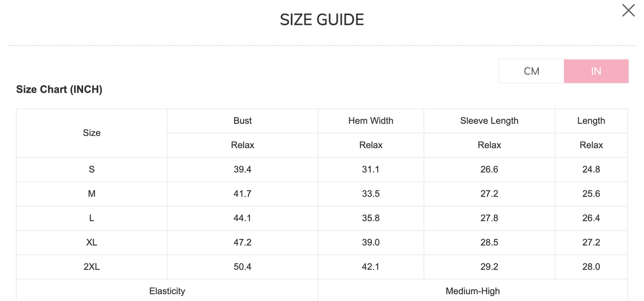Select the Bust column header

[x=242, y=121]
